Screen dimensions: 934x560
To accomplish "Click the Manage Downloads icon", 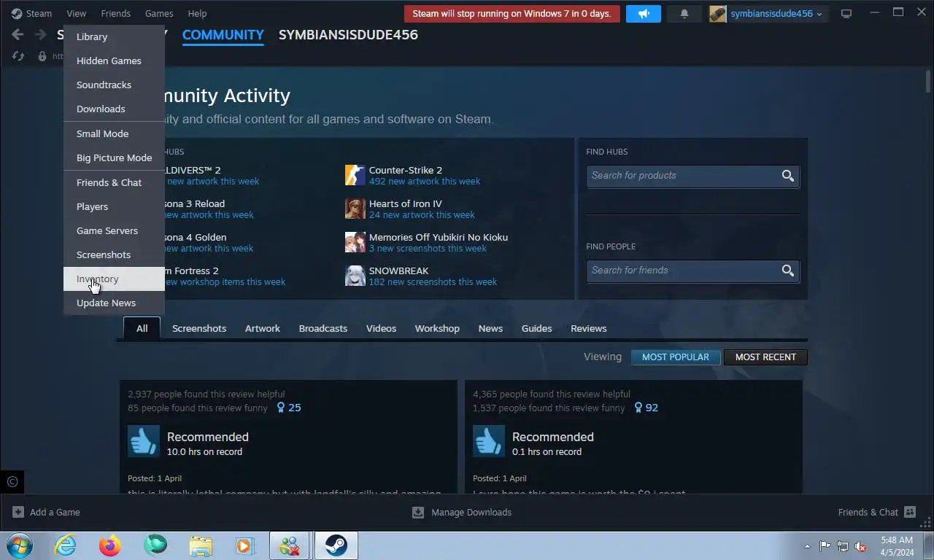I will tap(418, 512).
